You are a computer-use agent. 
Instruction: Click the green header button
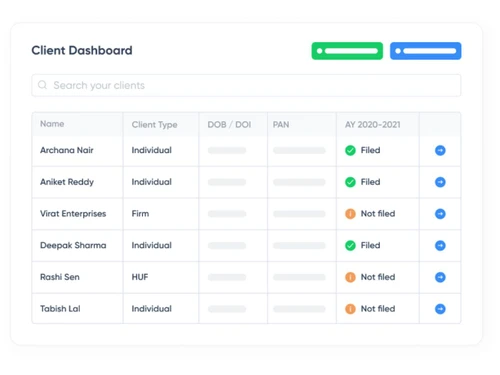[x=347, y=51]
